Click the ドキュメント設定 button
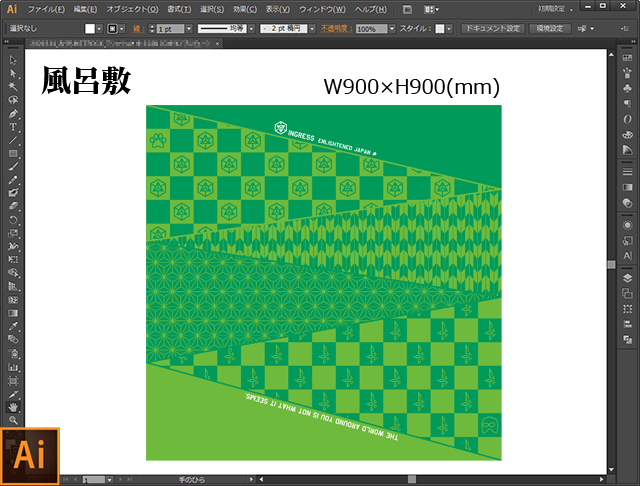This screenshot has height=486, width=640. 491,29
